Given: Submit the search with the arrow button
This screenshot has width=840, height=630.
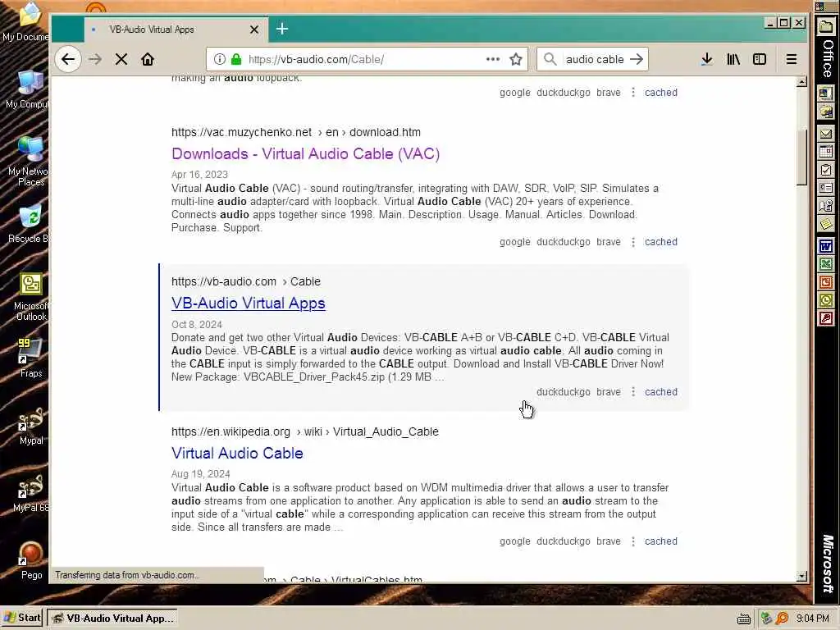Looking at the screenshot, I should 637,59.
